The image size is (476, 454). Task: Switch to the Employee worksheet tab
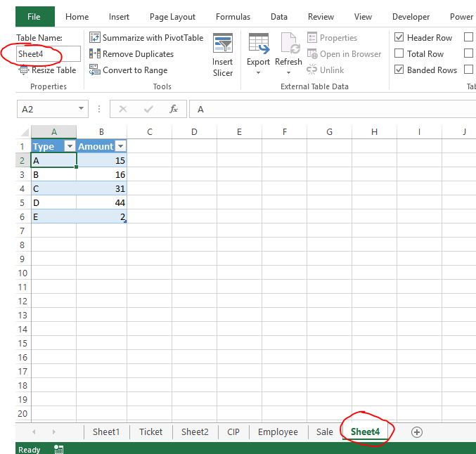[x=278, y=432]
